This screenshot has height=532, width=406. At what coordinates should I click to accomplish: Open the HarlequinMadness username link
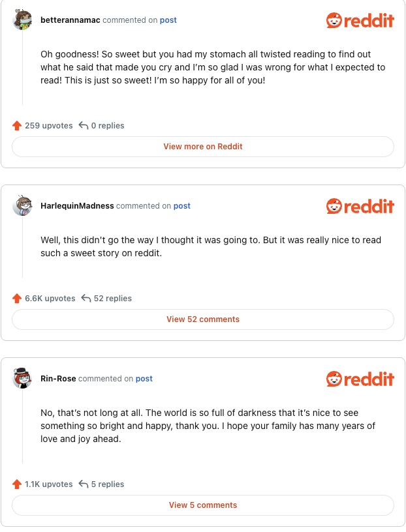[x=77, y=206]
